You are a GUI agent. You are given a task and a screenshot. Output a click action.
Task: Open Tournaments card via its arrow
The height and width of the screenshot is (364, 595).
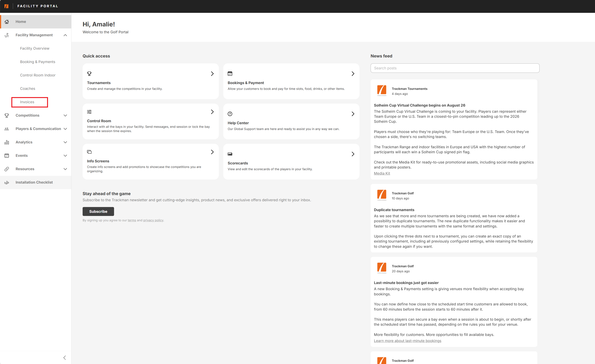pyautogui.click(x=212, y=74)
